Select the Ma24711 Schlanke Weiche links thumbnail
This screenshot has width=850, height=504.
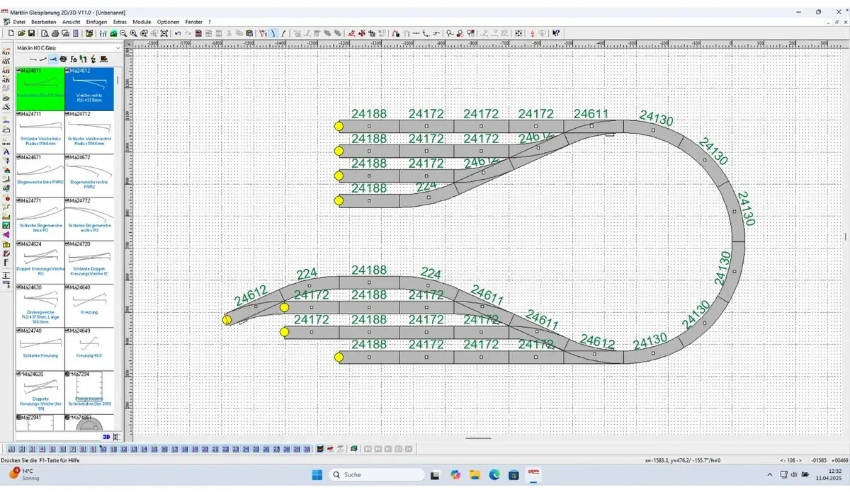(x=40, y=132)
